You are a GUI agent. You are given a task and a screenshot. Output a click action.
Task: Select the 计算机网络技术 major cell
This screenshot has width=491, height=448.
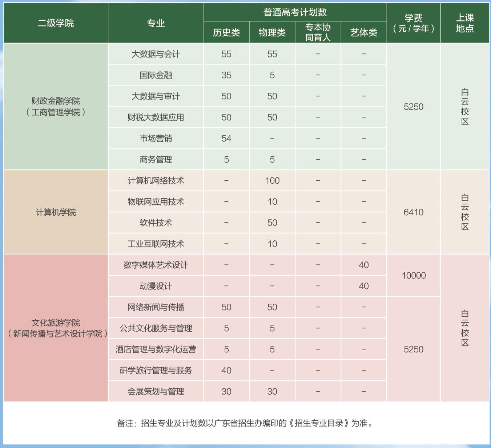click(x=156, y=181)
